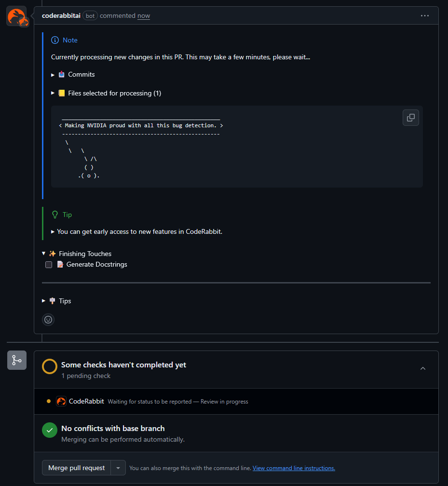Expand the Tips disclosure at the bottom
The image size is (448, 486).
pos(44,301)
